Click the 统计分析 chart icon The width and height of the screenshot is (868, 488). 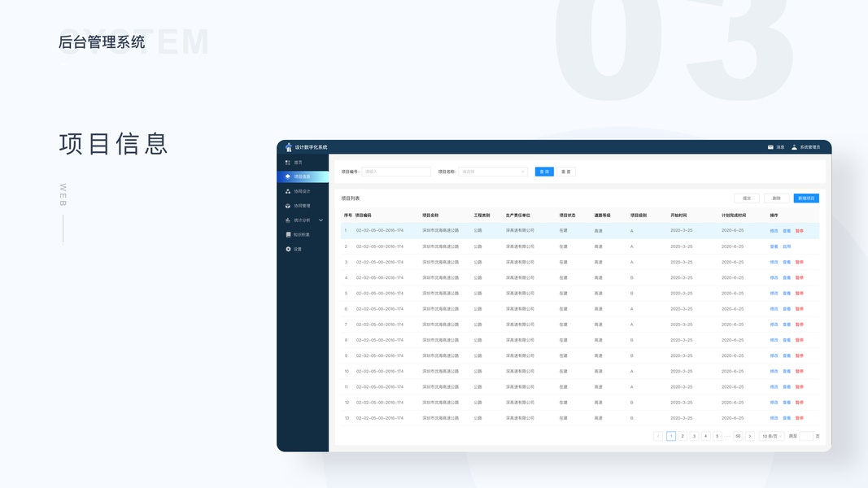(287, 220)
